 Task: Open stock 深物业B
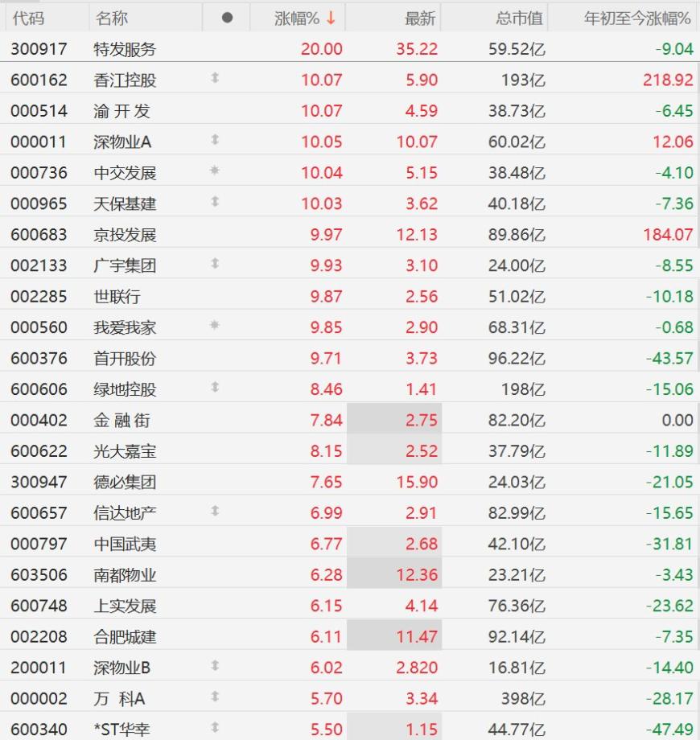point(121,668)
